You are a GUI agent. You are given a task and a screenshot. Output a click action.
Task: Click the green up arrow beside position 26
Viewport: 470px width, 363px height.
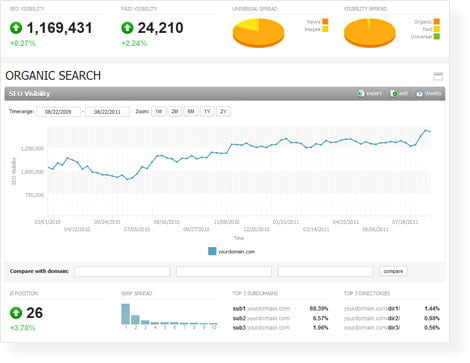tap(16, 313)
